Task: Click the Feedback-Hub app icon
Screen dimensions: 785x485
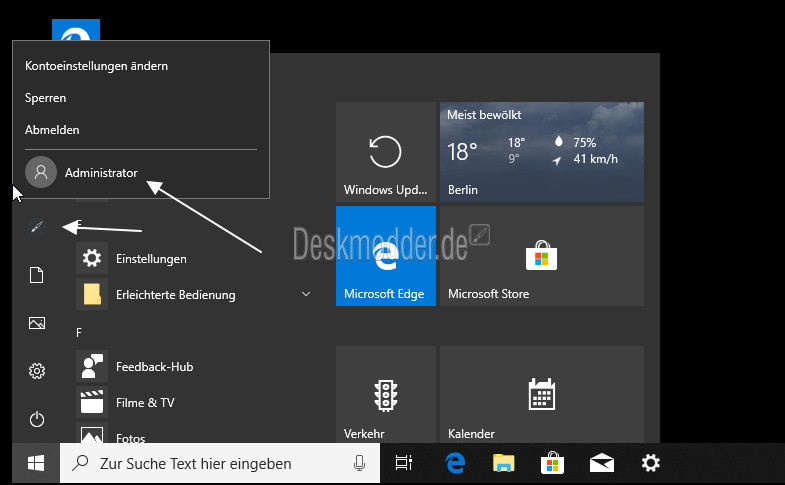Action: click(92, 366)
